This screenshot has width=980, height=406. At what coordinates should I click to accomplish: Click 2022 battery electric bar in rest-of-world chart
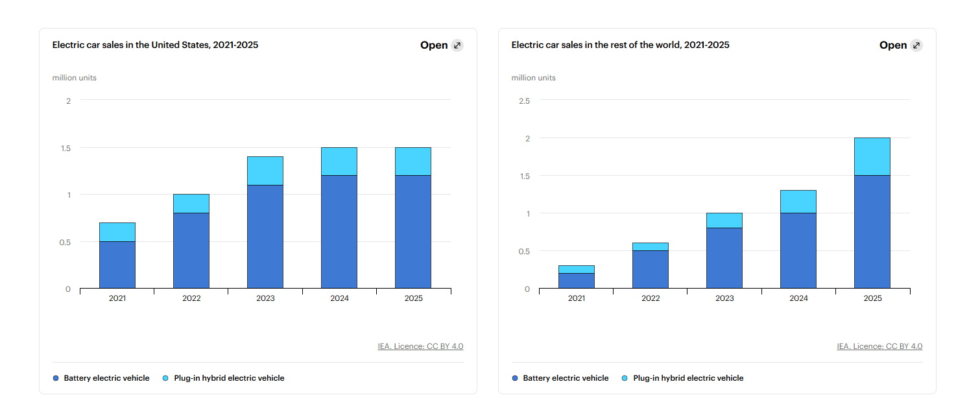point(651,269)
